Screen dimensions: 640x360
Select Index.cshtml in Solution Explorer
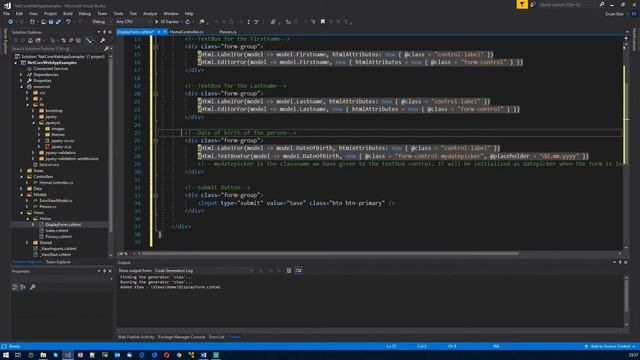[57, 231]
